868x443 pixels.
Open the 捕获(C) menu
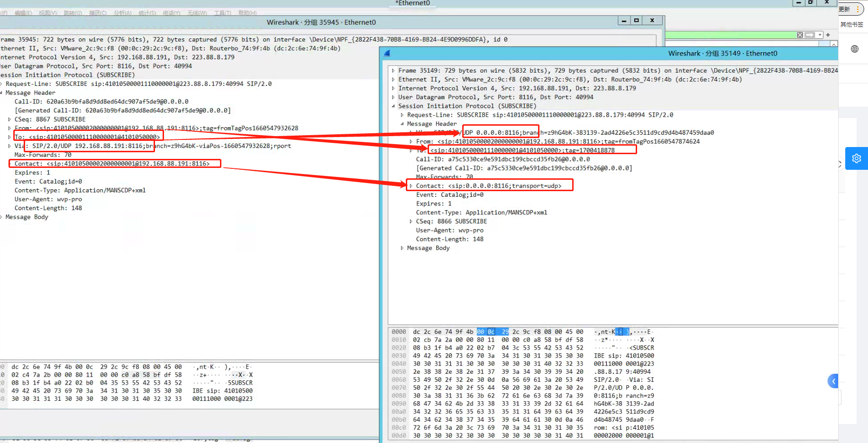[98, 13]
